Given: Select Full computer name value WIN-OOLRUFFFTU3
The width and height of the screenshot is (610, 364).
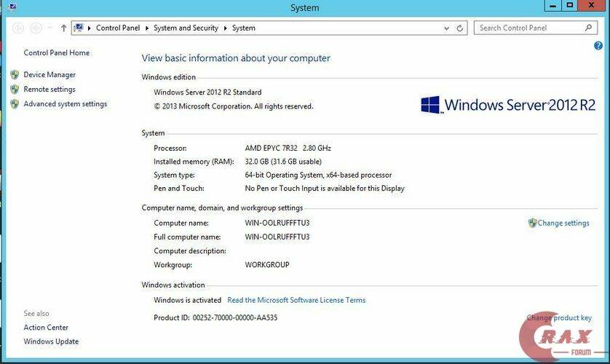Looking at the screenshot, I should click(x=277, y=237).
